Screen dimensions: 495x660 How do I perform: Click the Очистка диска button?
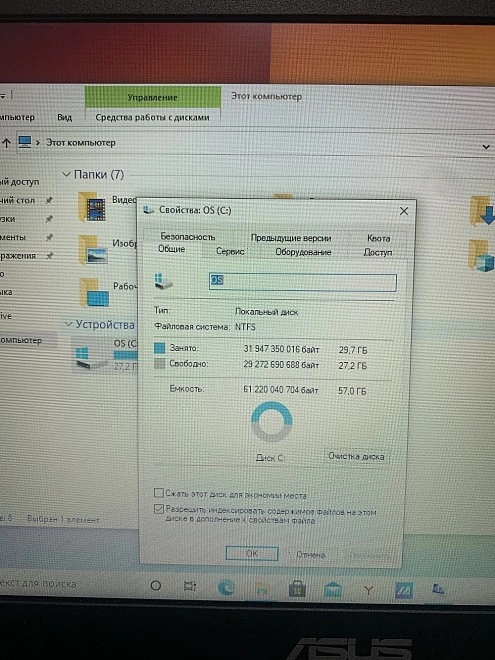click(356, 456)
